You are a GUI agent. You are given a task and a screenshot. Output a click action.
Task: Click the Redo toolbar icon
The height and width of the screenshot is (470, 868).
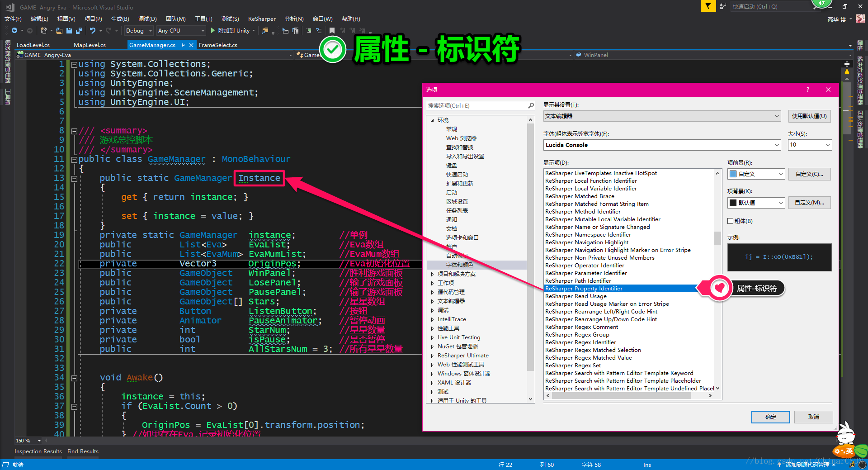(x=108, y=30)
